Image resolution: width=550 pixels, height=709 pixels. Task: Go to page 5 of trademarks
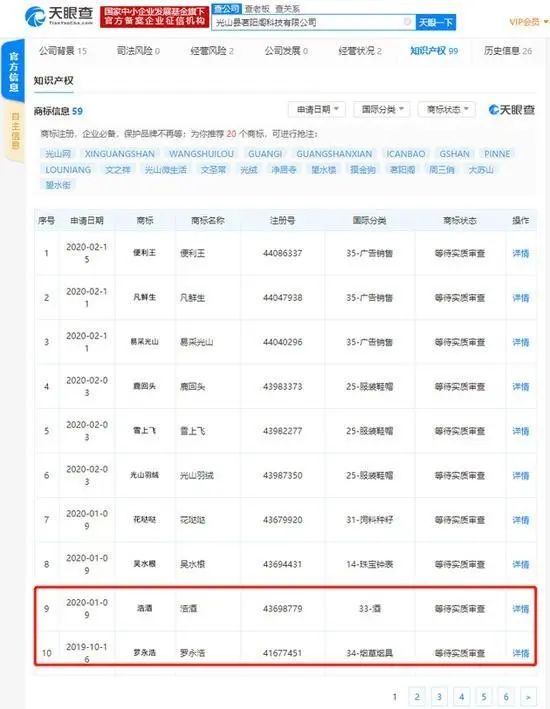coord(484,696)
